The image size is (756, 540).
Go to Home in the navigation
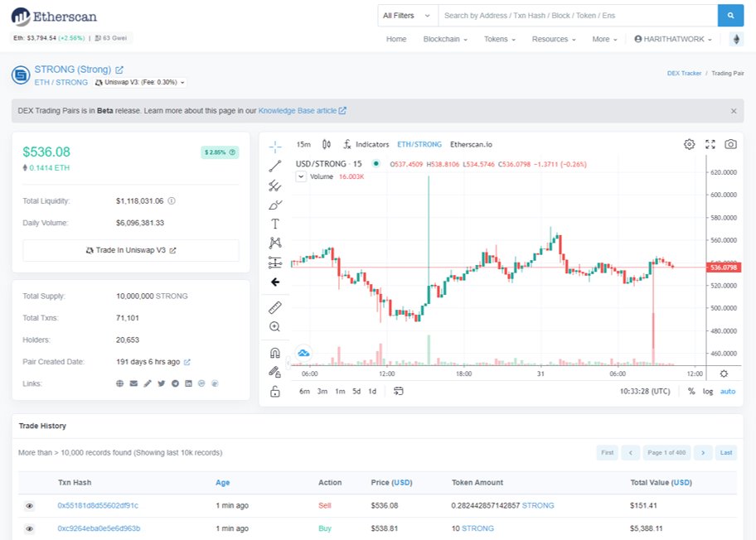[x=396, y=39]
